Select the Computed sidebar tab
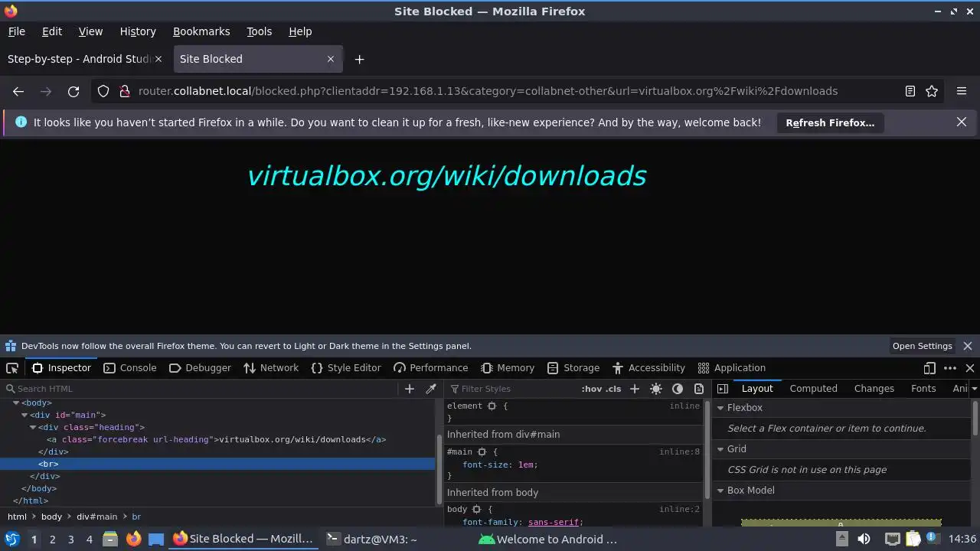 (813, 389)
